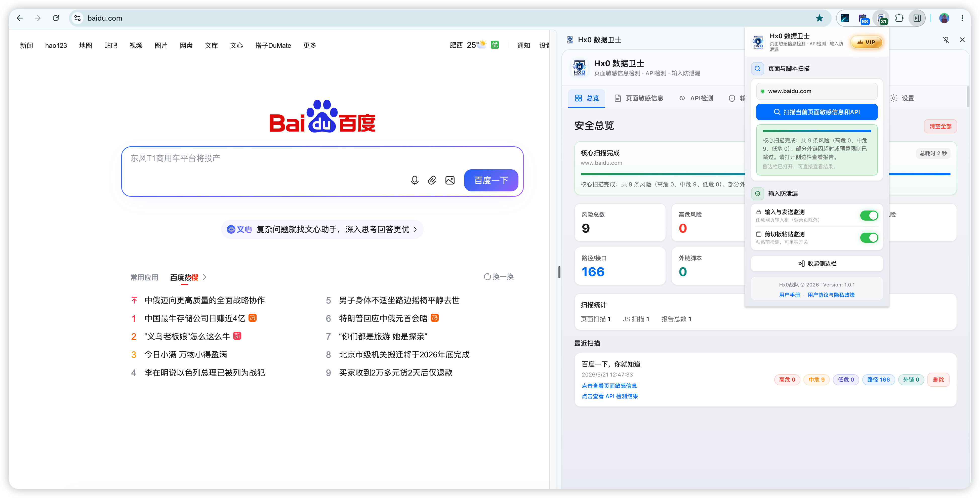
Task: Open the 更多 menu in Baidu navigation
Action: 310,46
